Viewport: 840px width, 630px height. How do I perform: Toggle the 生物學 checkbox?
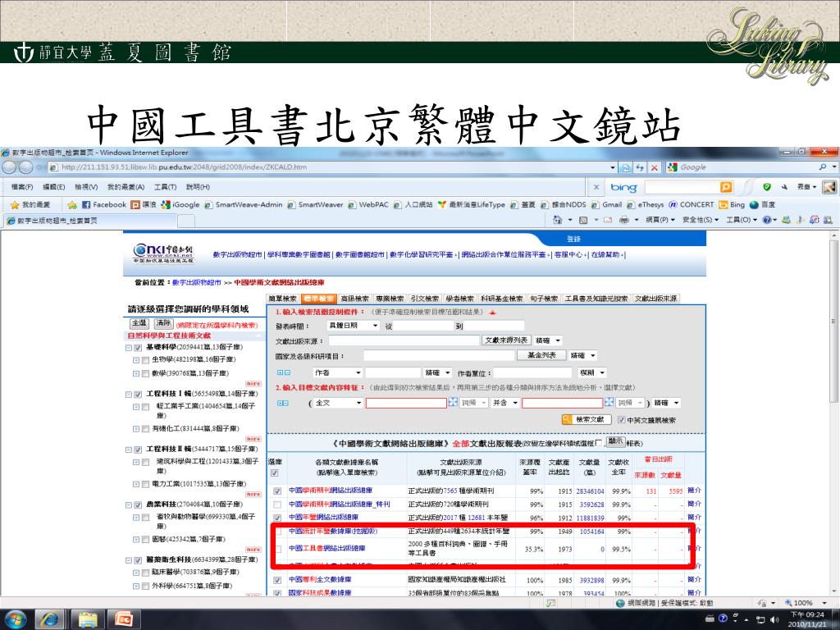coord(145,360)
